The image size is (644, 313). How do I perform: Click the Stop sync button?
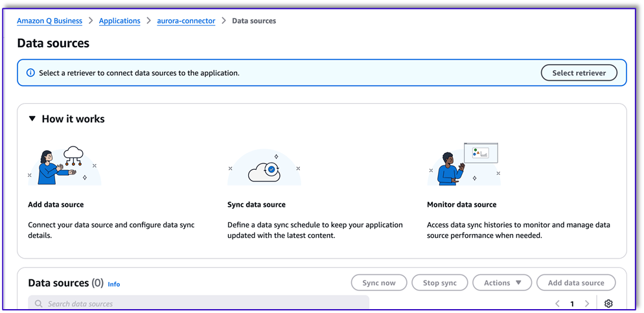439,283
